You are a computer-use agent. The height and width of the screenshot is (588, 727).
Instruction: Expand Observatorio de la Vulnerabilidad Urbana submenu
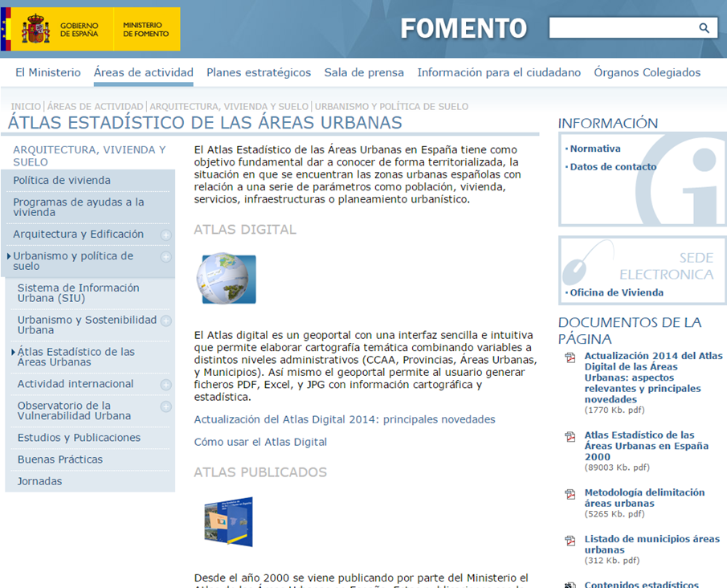coord(165,406)
